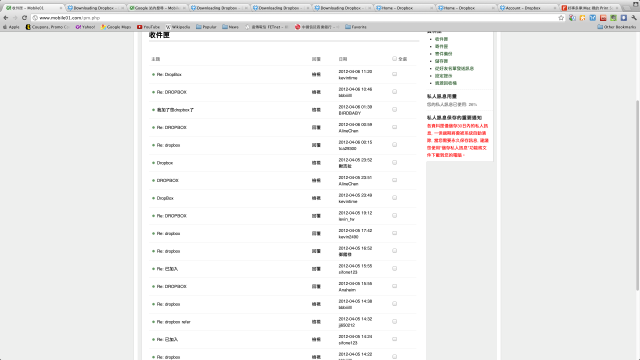Switch to the Mobile01 inbox tab
The height and width of the screenshot is (360, 640).
pyautogui.click(x=33, y=8)
